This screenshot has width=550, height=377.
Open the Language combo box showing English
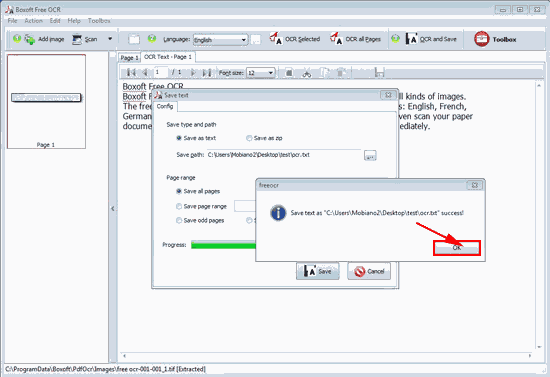tap(220, 40)
